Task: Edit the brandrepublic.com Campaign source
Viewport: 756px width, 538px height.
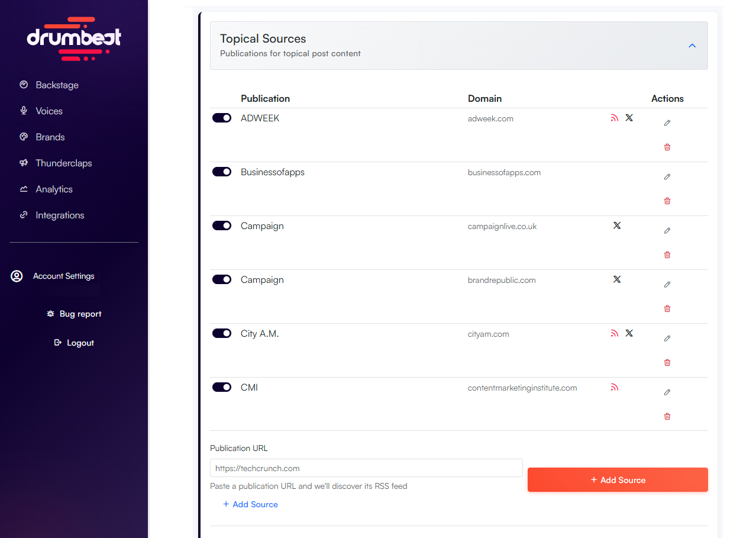Action: (667, 285)
